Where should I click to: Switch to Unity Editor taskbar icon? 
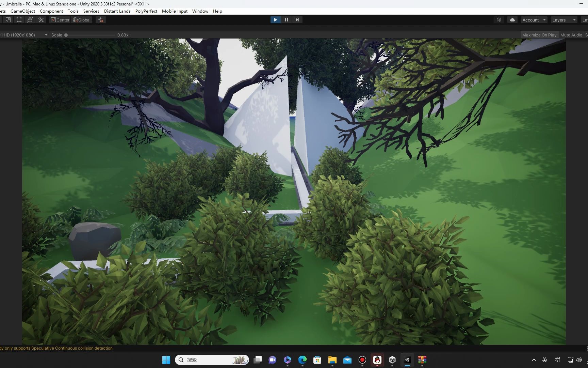[x=407, y=360]
